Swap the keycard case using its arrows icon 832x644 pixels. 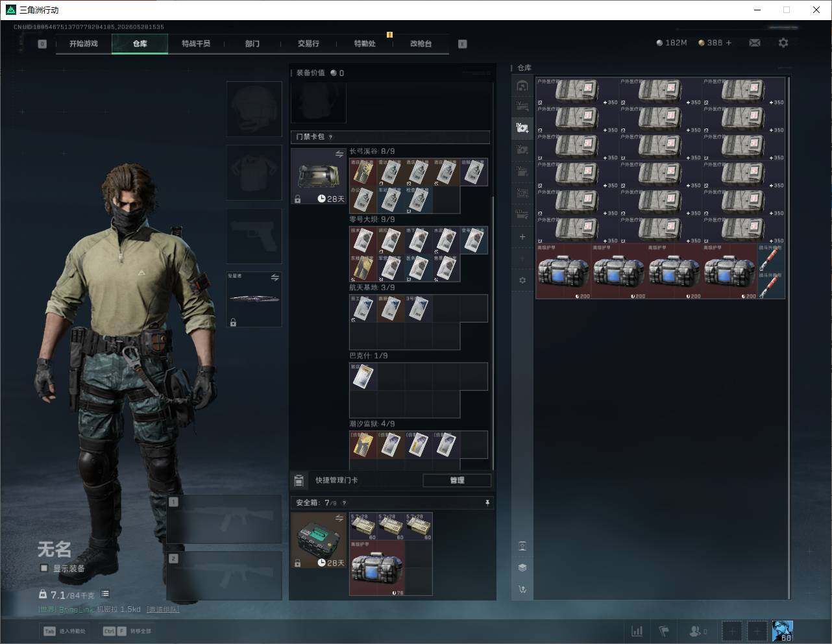(x=339, y=154)
